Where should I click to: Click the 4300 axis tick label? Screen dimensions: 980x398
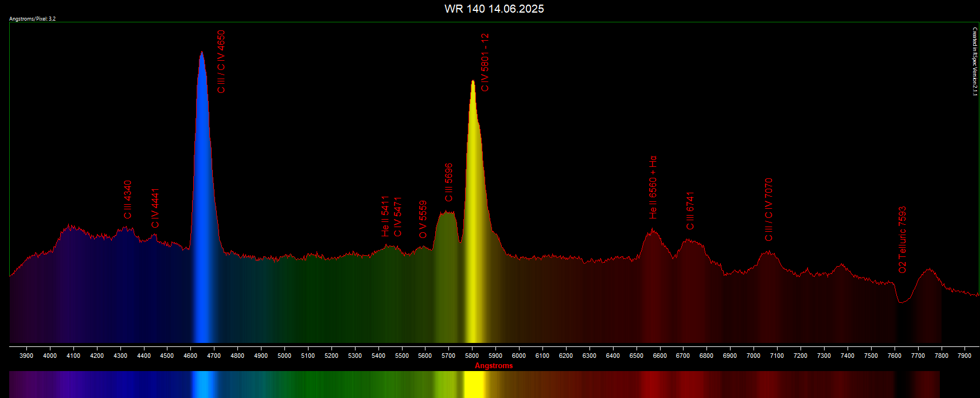pyautogui.click(x=120, y=356)
